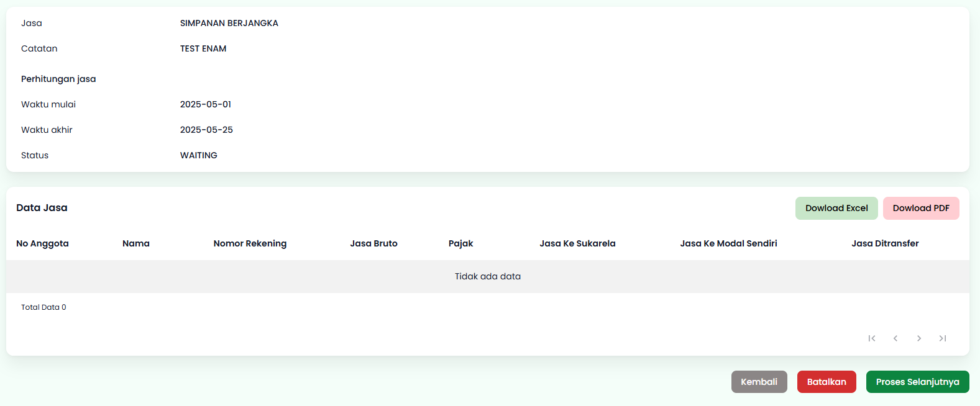Image resolution: width=980 pixels, height=406 pixels.
Task: Click the Dowload PDF button
Action: click(x=921, y=208)
